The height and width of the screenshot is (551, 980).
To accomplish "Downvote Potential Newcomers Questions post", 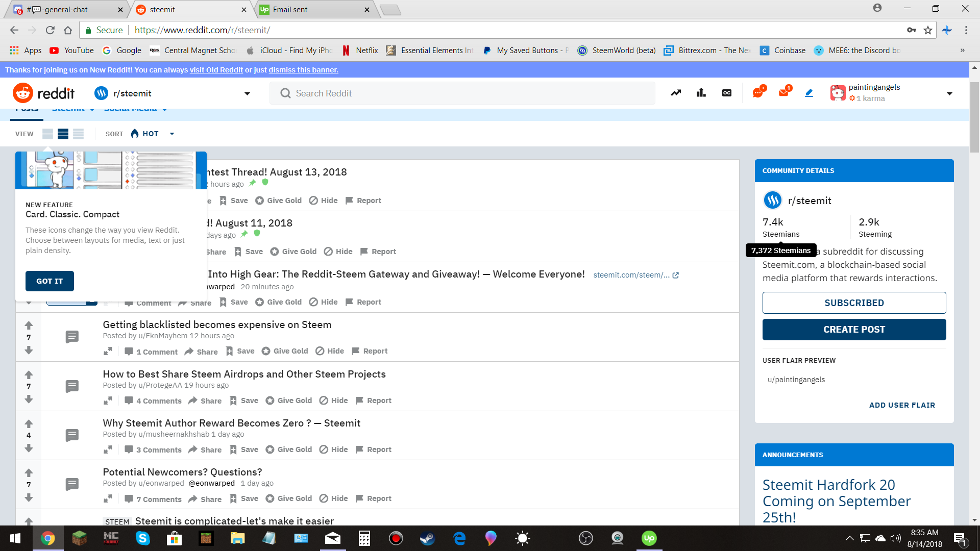I will click(29, 497).
